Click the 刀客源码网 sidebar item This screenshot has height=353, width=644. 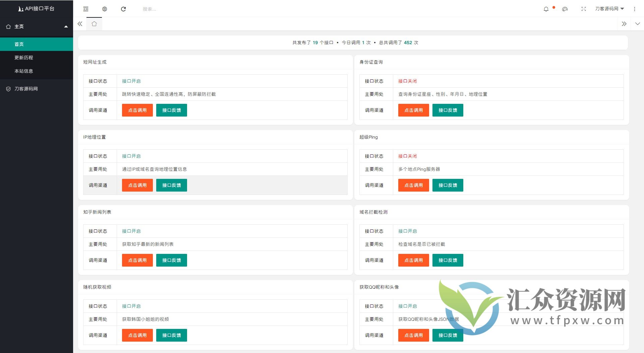click(x=26, y=89)
